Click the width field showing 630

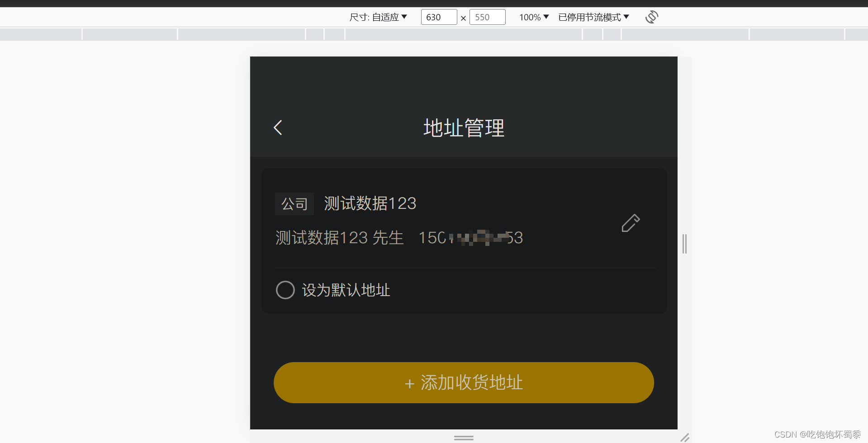[x=439, y=17]
